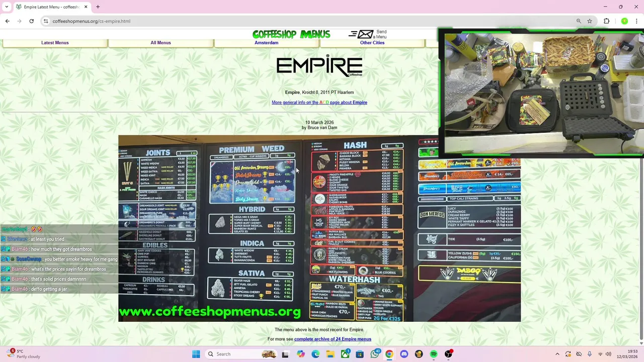Open the Chrome profile avatar
The height and width of the screenshot is (362, 644).
click(624, 21)
